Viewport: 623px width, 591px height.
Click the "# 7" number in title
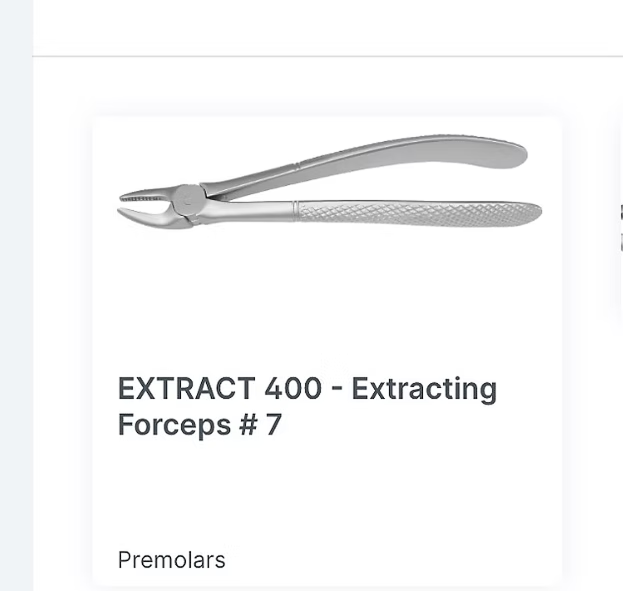tap(260, 425)
